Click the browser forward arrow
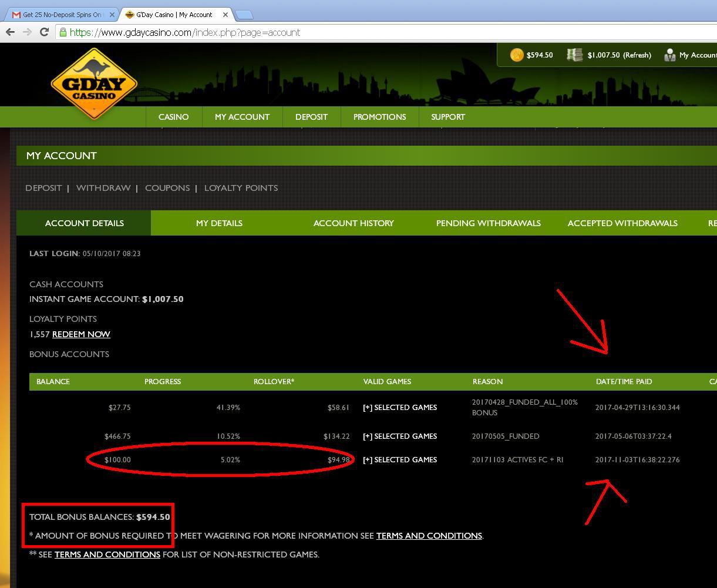The height and width of the screenshot is (588, 717). pos(27,32)
